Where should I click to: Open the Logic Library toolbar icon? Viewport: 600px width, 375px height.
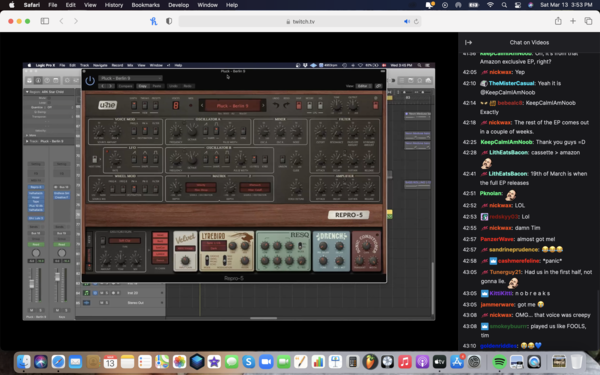[x=29, y=80]
